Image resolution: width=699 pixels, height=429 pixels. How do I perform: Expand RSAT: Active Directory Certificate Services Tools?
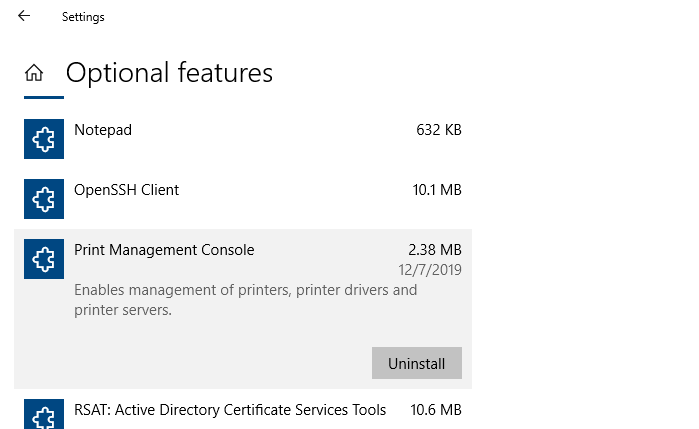[230, 410]
